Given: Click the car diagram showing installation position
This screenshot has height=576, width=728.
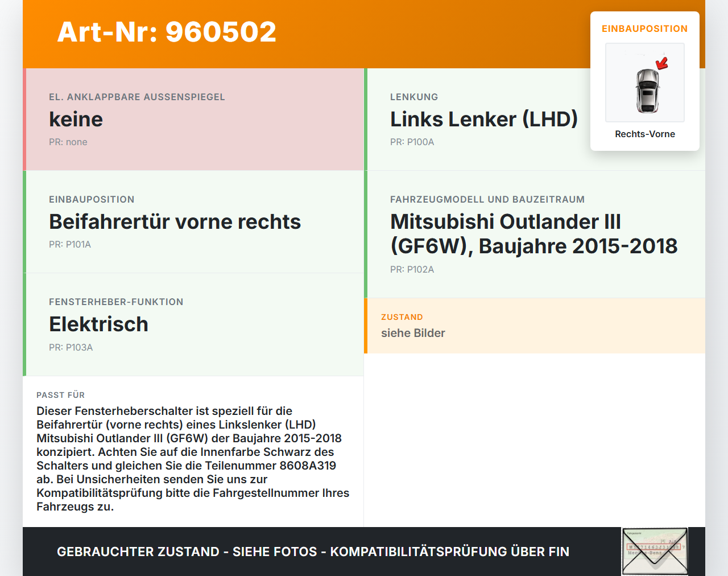Looking at the screenshot, I should 644,83.
